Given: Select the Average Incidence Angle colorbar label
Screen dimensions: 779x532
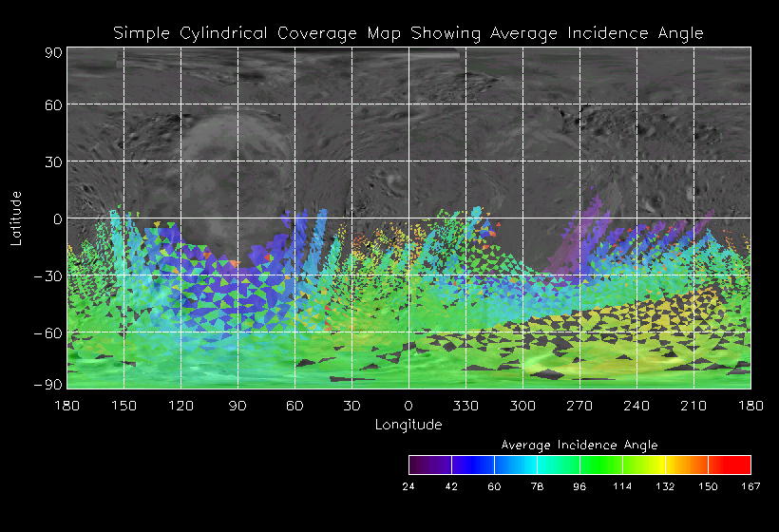Looking at the screenshot, I should tap(579, 445).
